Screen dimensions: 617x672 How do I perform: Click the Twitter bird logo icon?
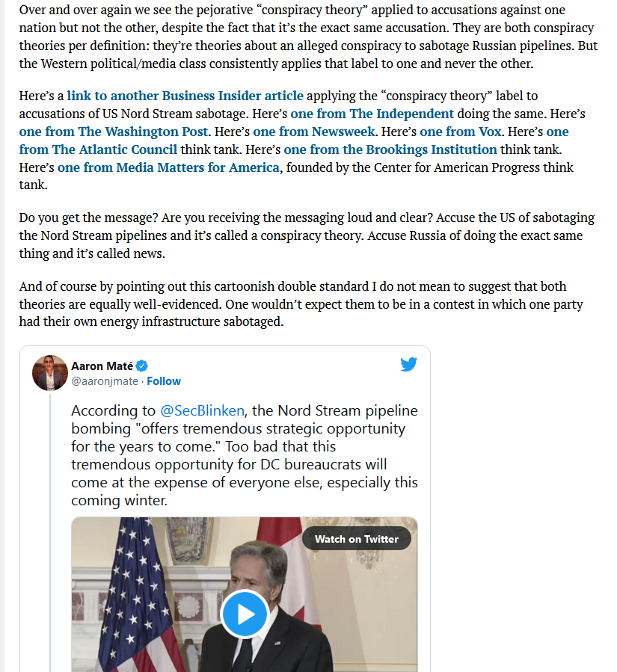pyautogui.click(x=408, y=364)
